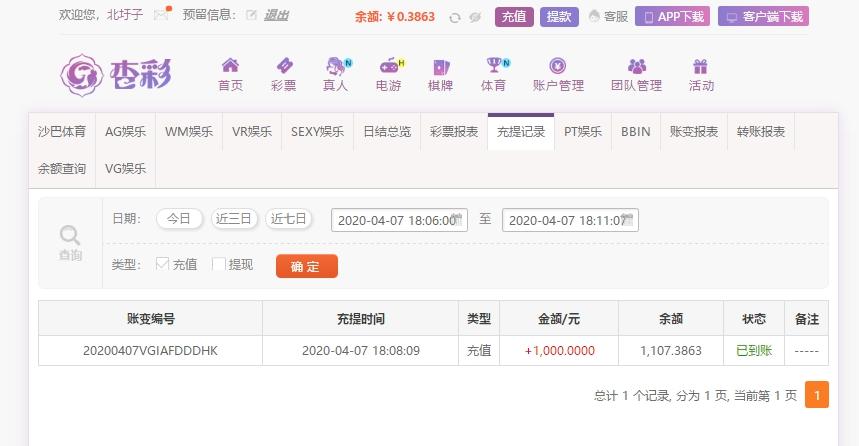
Task: Switch to the VG娱乐 tab
Action: click(x=125, y=169)
